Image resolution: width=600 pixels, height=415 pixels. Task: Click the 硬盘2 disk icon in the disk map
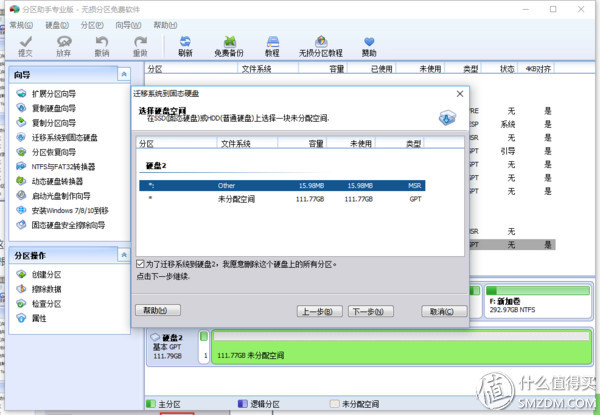(155, 337)
